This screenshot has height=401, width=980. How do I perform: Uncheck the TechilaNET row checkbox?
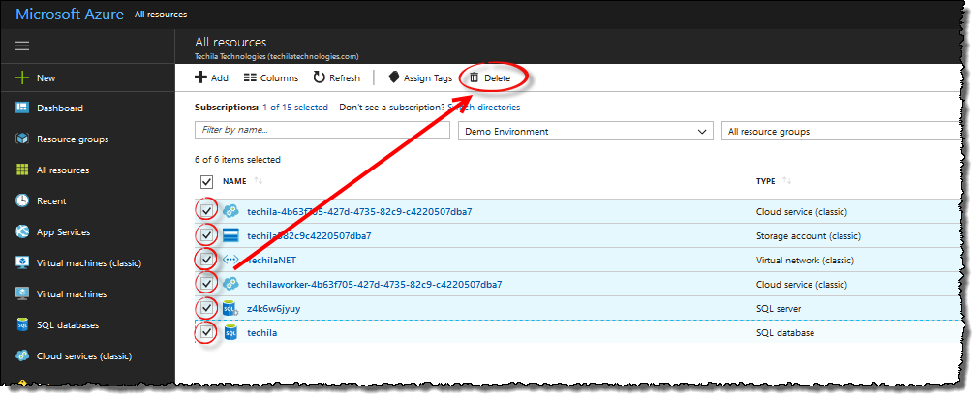pos(206,260)
